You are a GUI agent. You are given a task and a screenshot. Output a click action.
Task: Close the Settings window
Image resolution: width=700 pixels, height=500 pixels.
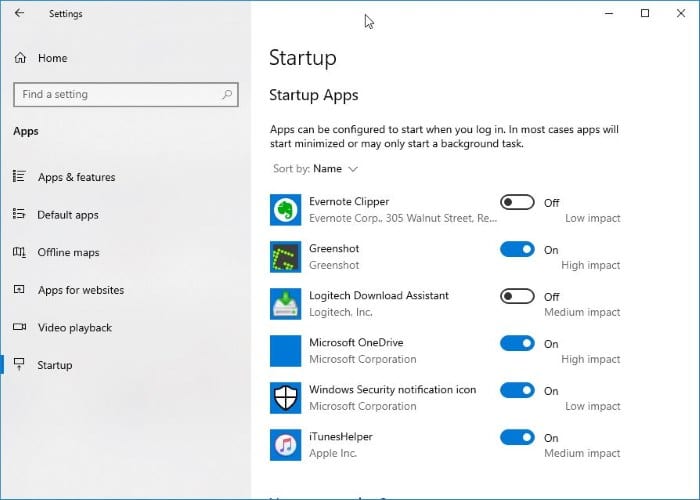680,13
